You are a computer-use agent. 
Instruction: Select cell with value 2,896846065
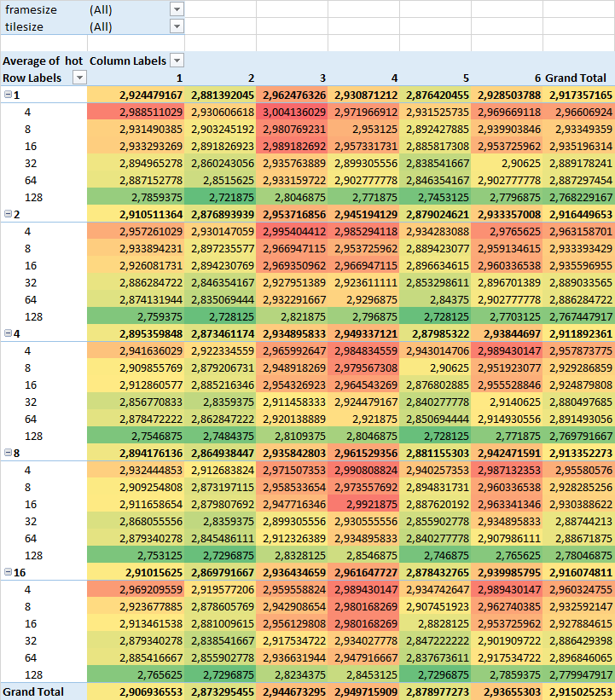pyautogui.click(x=579, y=657)
